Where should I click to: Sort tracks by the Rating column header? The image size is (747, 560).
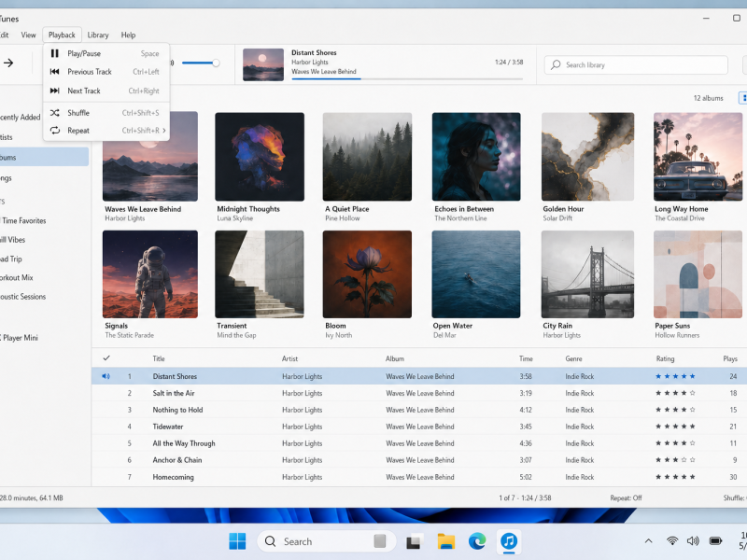[665, 358]
